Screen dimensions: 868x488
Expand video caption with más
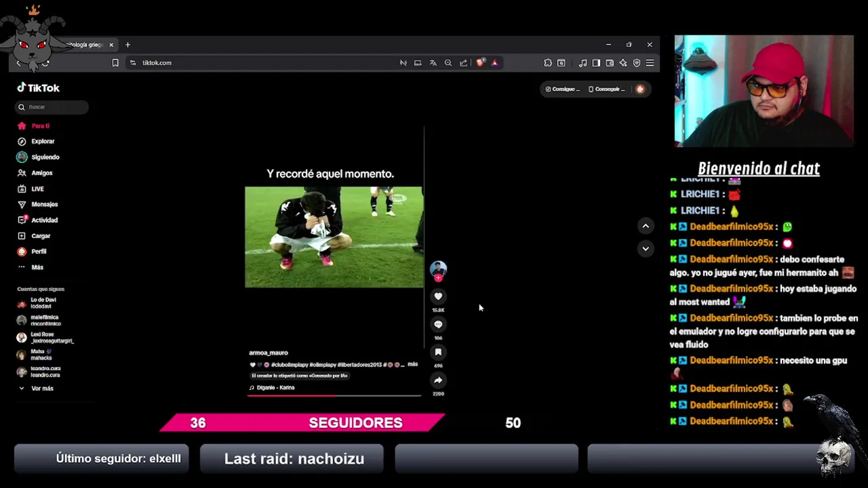point(412,365)
